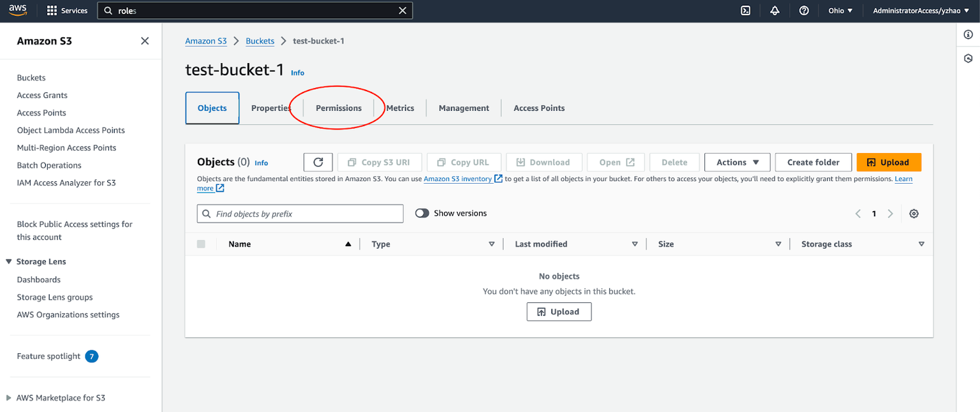Click the top search field
980x412 pixels.
[255, 11]
